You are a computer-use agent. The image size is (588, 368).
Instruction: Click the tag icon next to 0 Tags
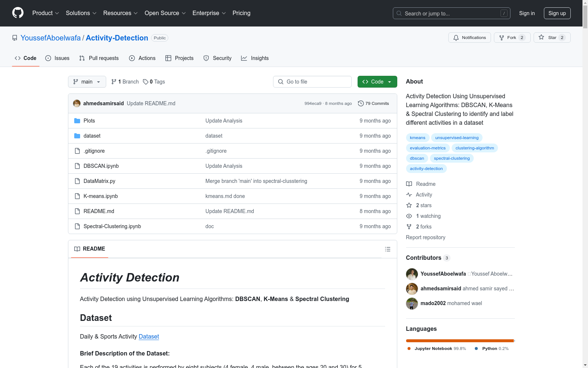coord(146,82)
